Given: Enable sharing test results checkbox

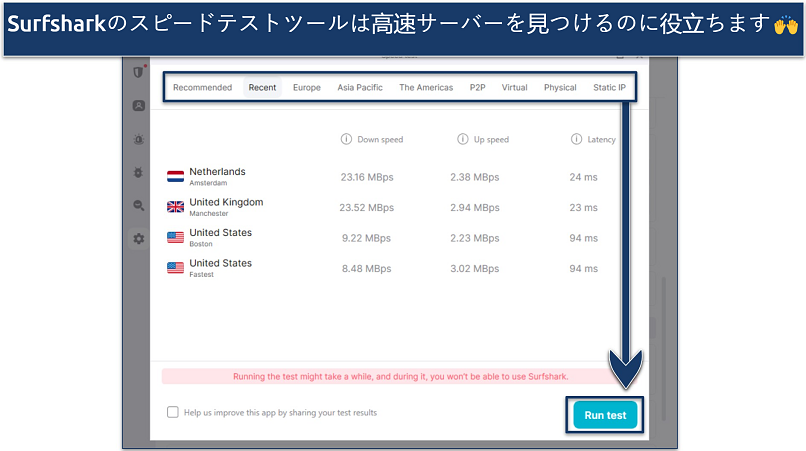Looking at the screenshot, I should (173, 412).
